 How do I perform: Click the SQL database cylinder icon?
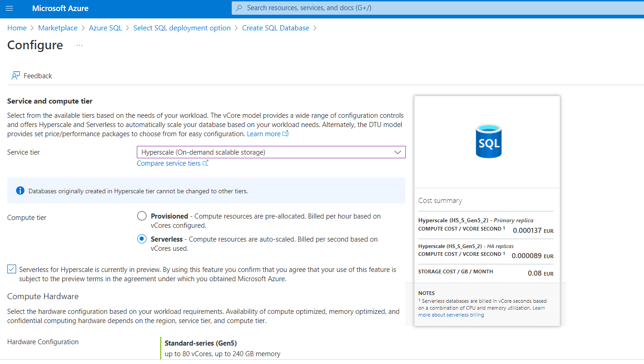(488, 142)
